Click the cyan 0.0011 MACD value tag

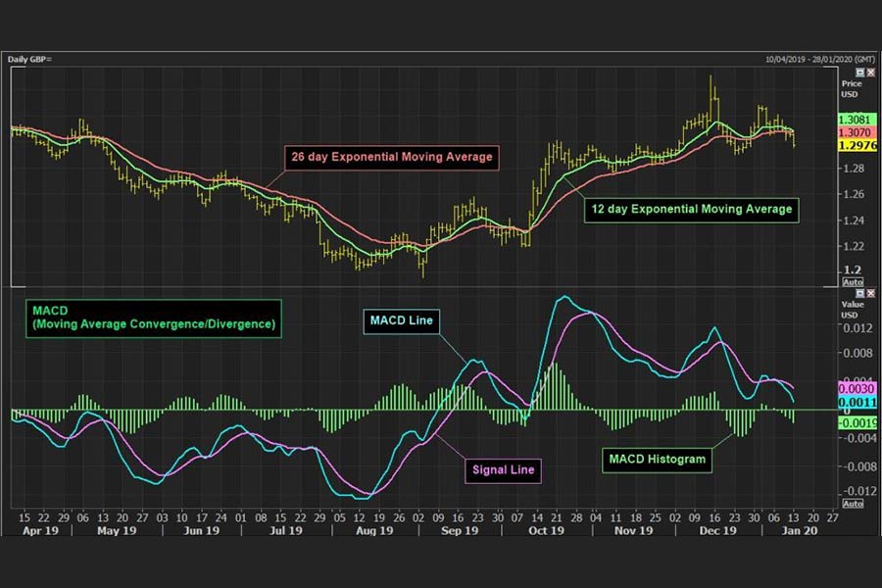857,402
